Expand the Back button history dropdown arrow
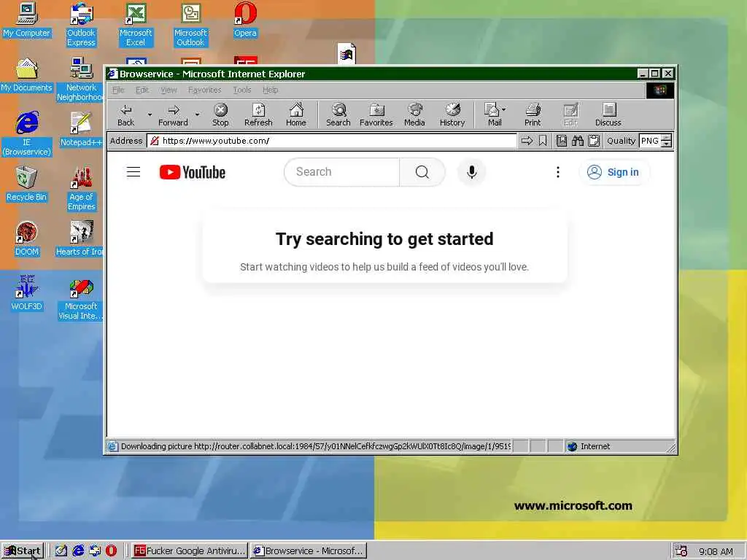 pos(150,114)
